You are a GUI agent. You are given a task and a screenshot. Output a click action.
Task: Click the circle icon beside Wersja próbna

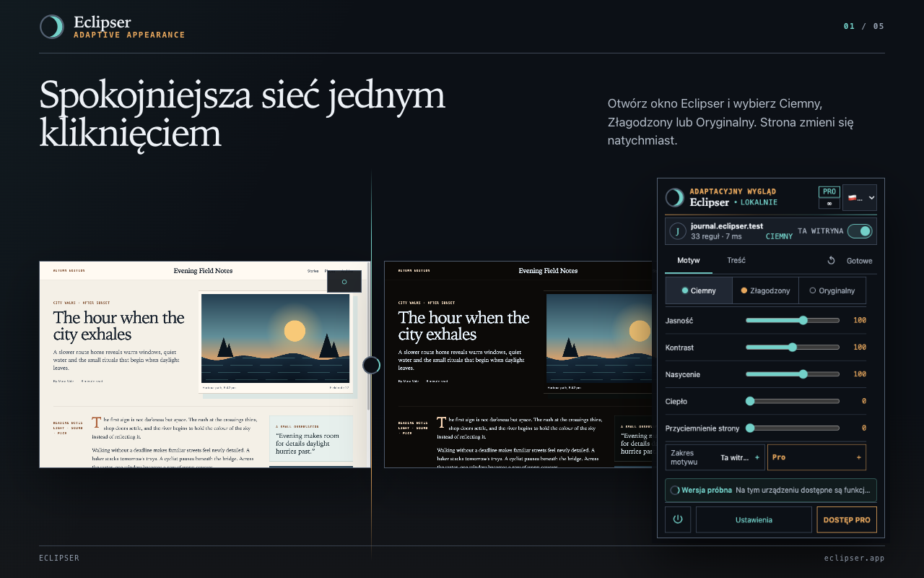675,490
